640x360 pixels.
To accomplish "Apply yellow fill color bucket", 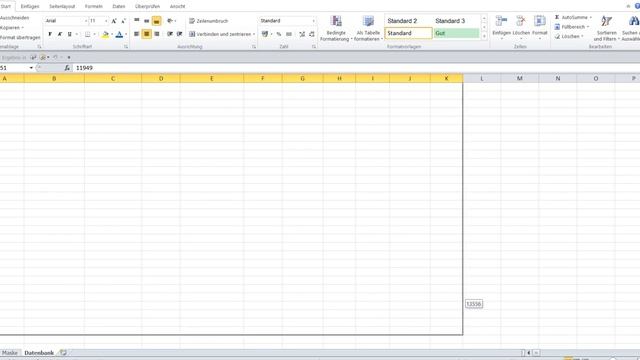I will (x=105, y=34).
